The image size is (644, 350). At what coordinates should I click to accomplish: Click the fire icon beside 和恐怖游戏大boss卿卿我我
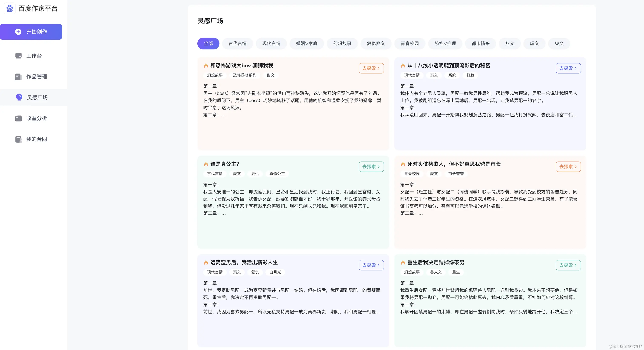pyautogui.click(x=206, y=66)
